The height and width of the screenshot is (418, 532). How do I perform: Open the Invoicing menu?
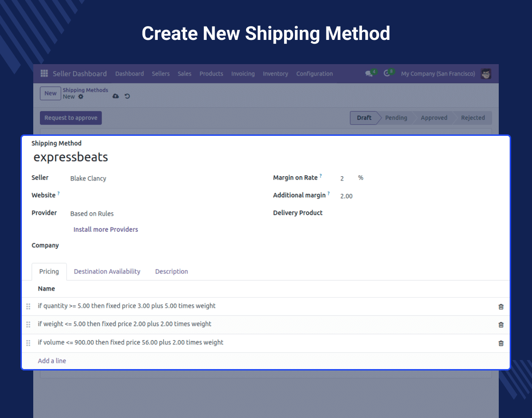(243, 74)
